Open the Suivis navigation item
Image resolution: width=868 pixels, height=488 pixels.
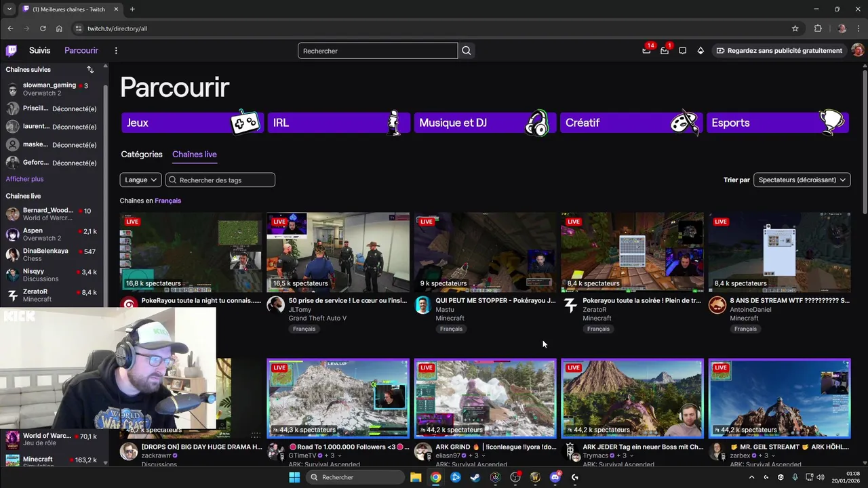(x=40, y=50)
